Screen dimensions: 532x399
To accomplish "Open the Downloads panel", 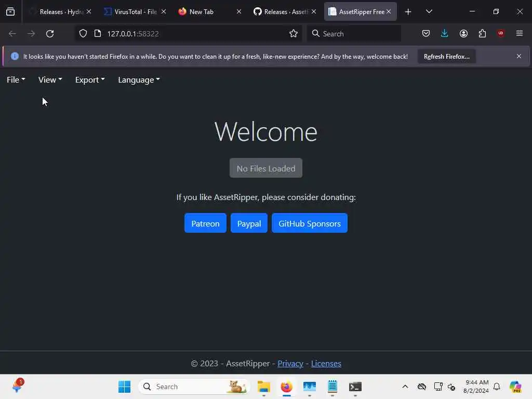I will click(x=445, y=34).
